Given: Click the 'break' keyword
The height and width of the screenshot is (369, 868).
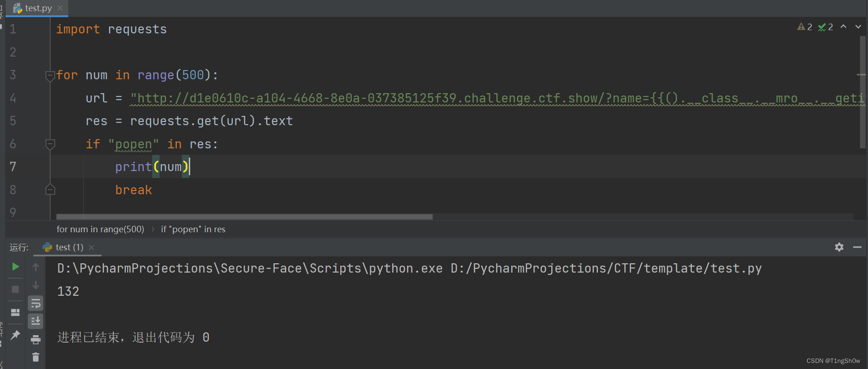Looking at the screenshot, I should 134,190.
